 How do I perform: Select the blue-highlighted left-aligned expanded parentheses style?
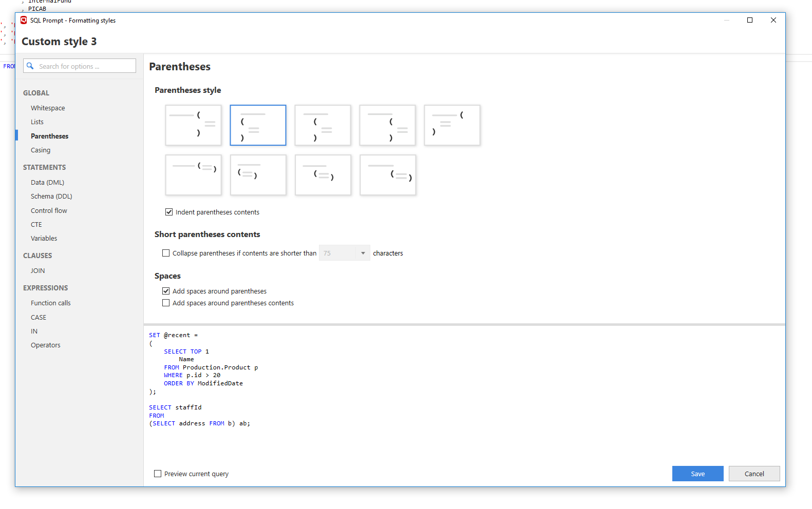coord(258,125)
